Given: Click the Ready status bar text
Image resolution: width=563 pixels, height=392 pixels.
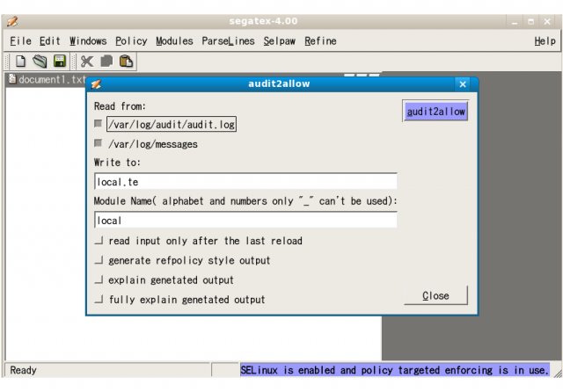Looking at the screenshot, I should coord(24,370).
